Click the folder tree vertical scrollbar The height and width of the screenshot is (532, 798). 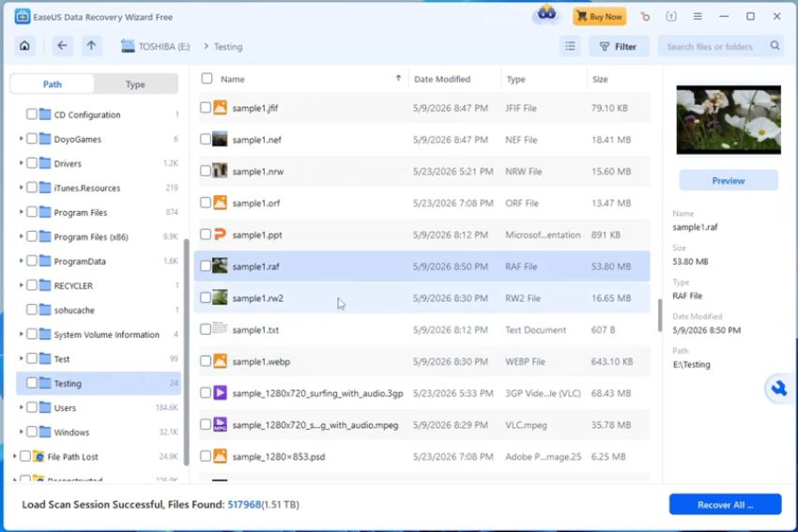186,352
